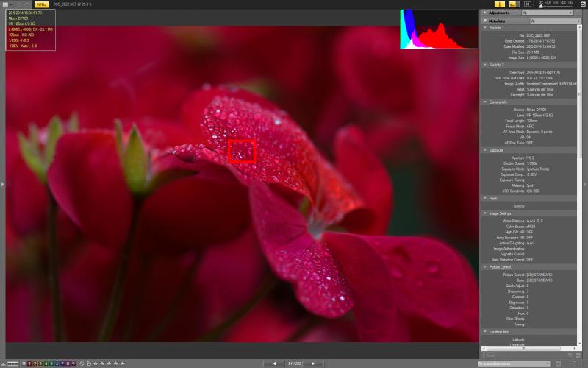The image size is (588, 368).
Task: Collapse the File Info 2 group
Action: (485, 65)
